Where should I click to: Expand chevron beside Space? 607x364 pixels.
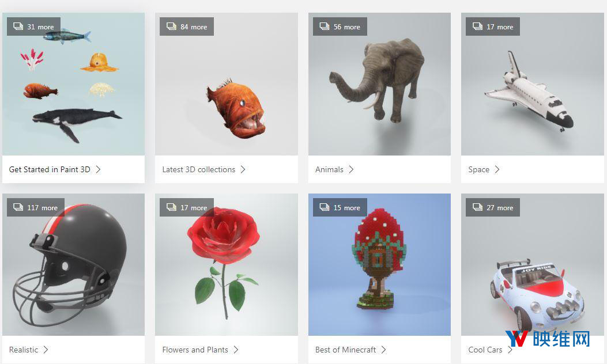click(497, 169)
